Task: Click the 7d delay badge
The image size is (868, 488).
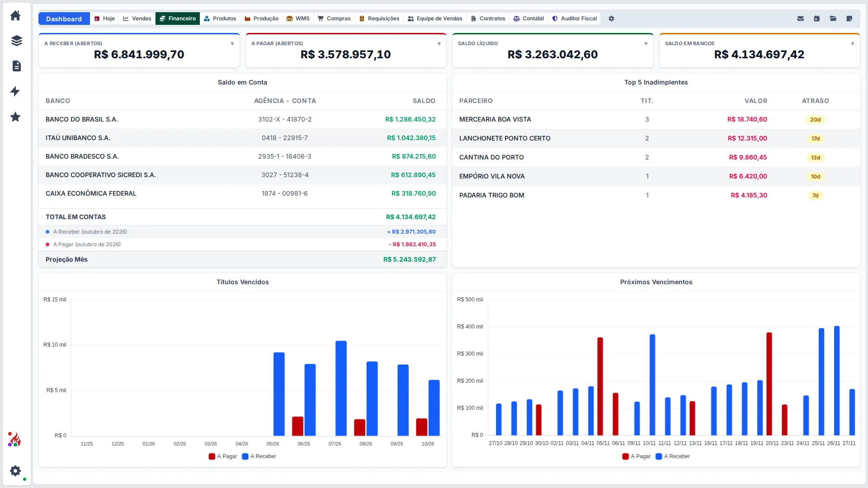Action: tap(815, 196)
